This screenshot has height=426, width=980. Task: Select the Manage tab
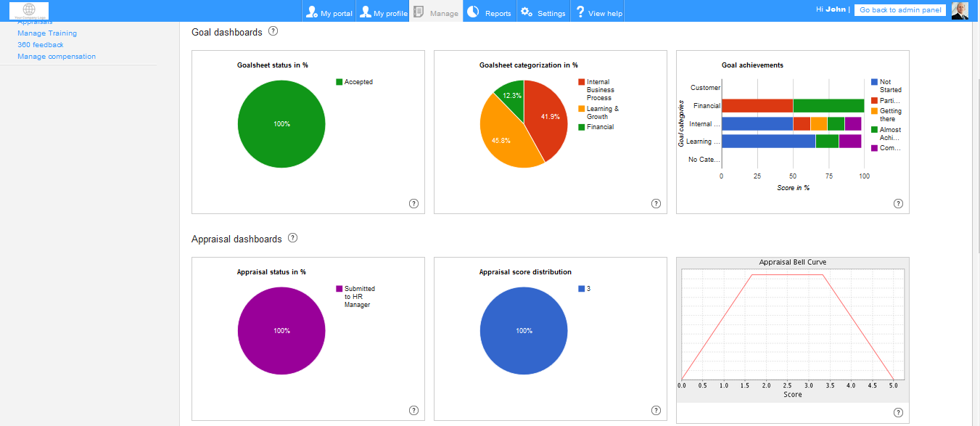pyautogui.click(x=436, y=12)
